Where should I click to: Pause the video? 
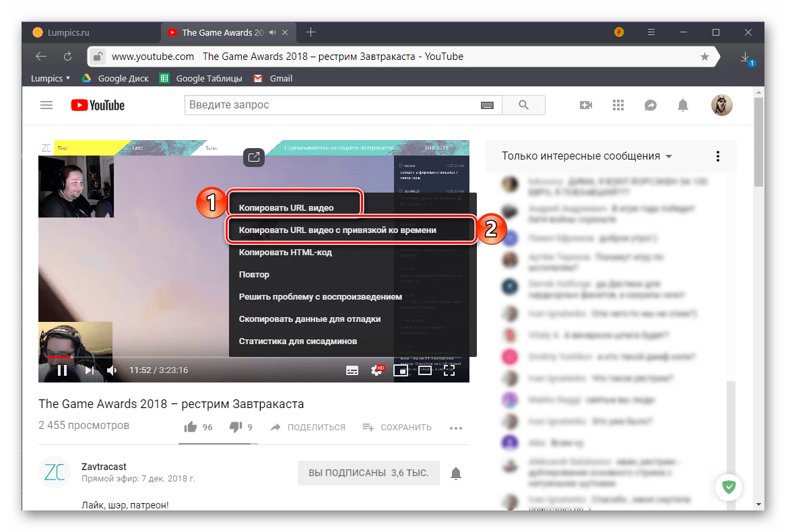(62, 370)
